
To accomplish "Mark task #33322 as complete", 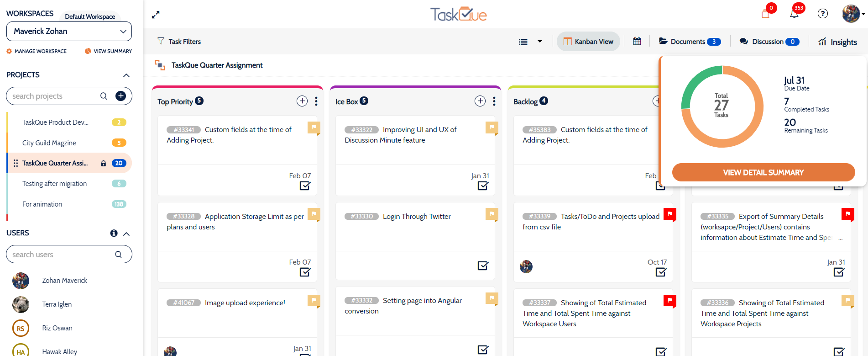I will tap(483, 186).
